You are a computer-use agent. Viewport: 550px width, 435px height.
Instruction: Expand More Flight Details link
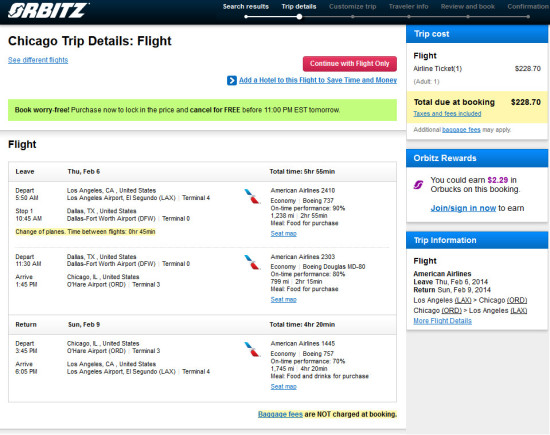(x=442, y=321)
